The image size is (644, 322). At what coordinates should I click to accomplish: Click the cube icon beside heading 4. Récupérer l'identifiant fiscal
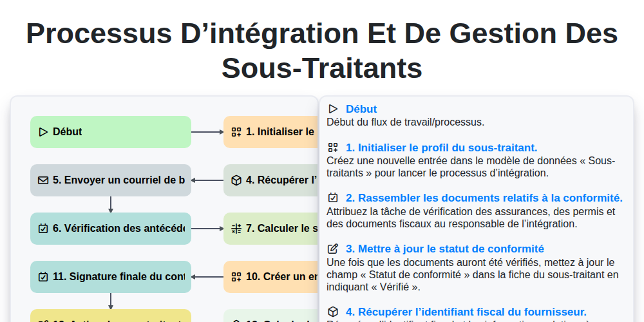333,312
